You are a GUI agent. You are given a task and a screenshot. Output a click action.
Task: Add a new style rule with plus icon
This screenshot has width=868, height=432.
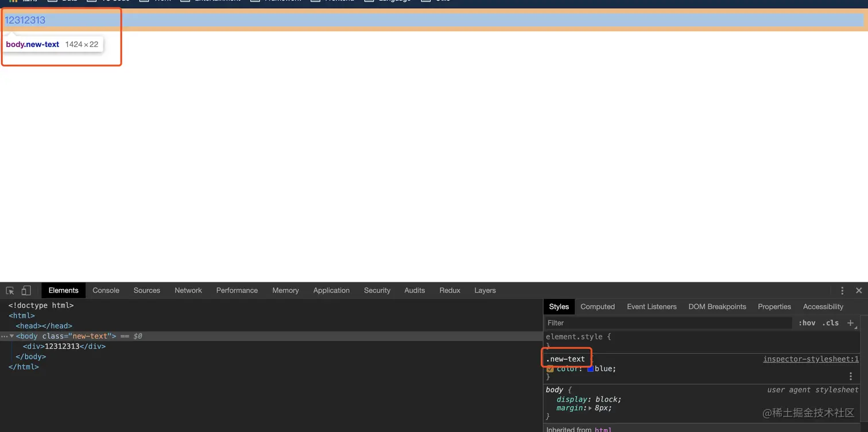[851, 323]
